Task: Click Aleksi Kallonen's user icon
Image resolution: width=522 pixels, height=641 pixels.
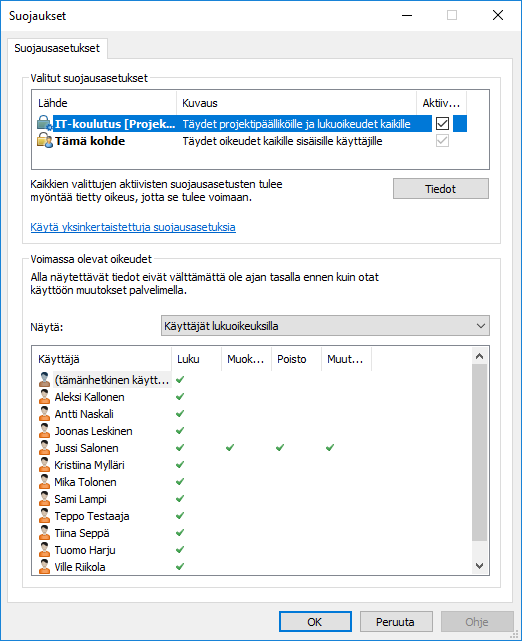Action: tap(44, 397)
